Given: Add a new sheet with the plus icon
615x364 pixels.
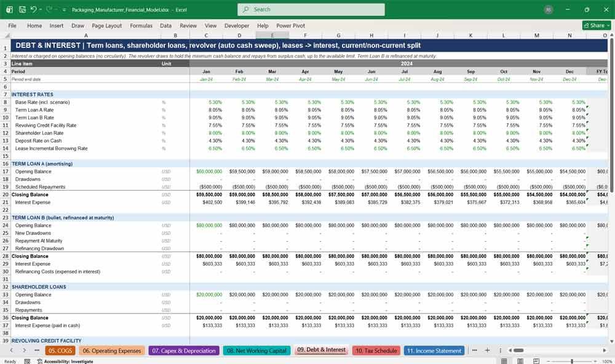Looking at the screenshot, I should point(487,350).
